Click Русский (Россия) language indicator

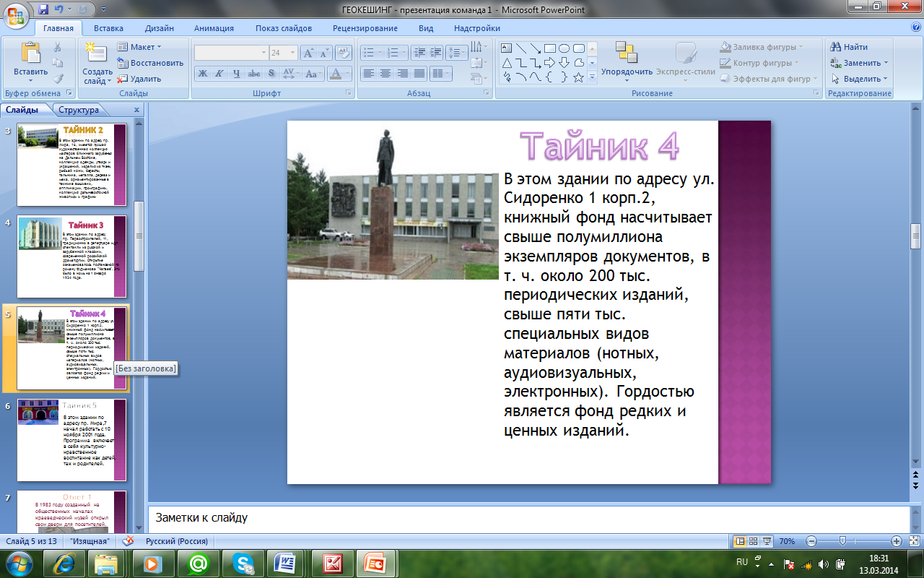[177, 540]
